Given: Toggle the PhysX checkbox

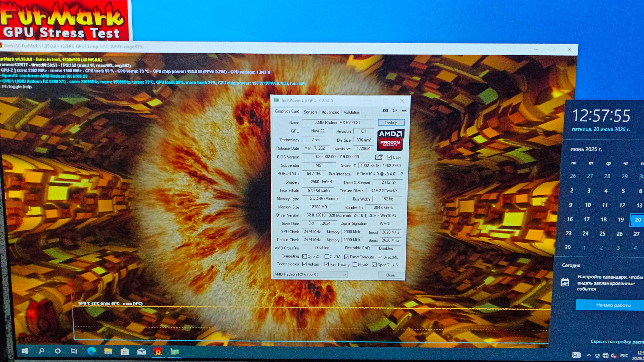Looking at the screenshot, I should point(355,265).
